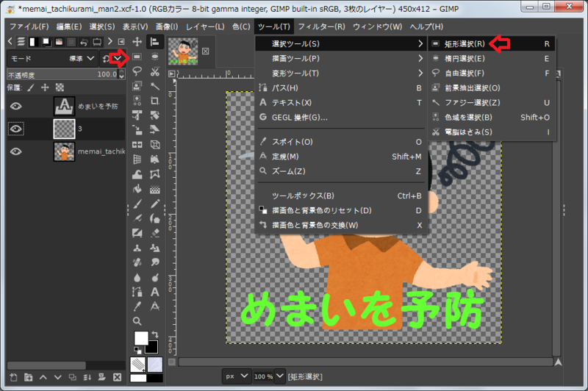Activate the Crop tool icon
The image size is (588, 391).
coord(154,101)
